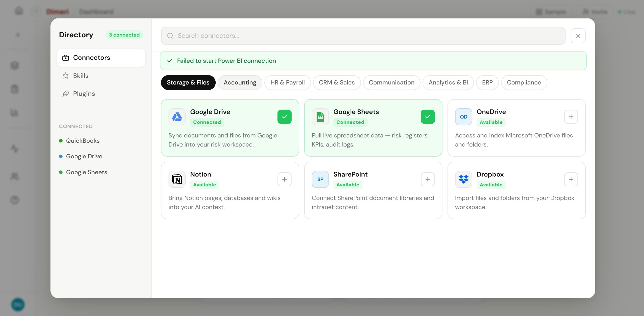644x316 pixels.
Task: Click the SharePoint SP icon
Action: click(x=320, y=179)
